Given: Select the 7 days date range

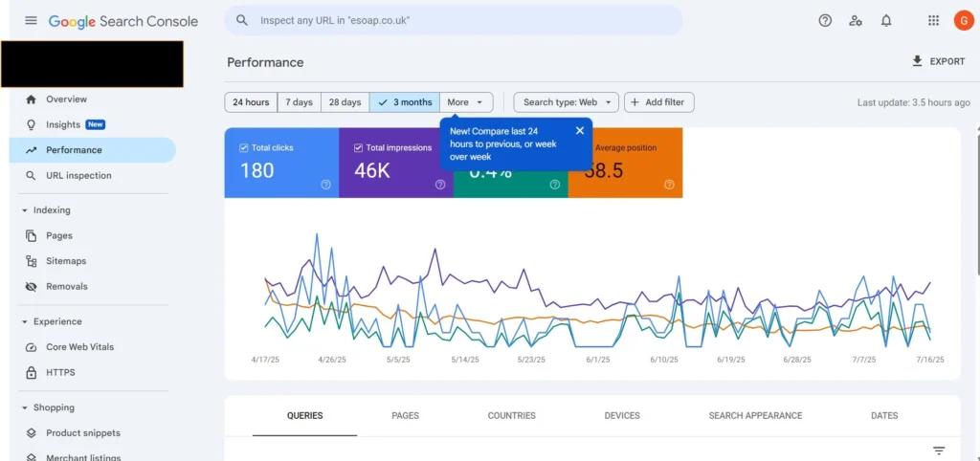Looking at the screenshot, I should click(299, 102).
